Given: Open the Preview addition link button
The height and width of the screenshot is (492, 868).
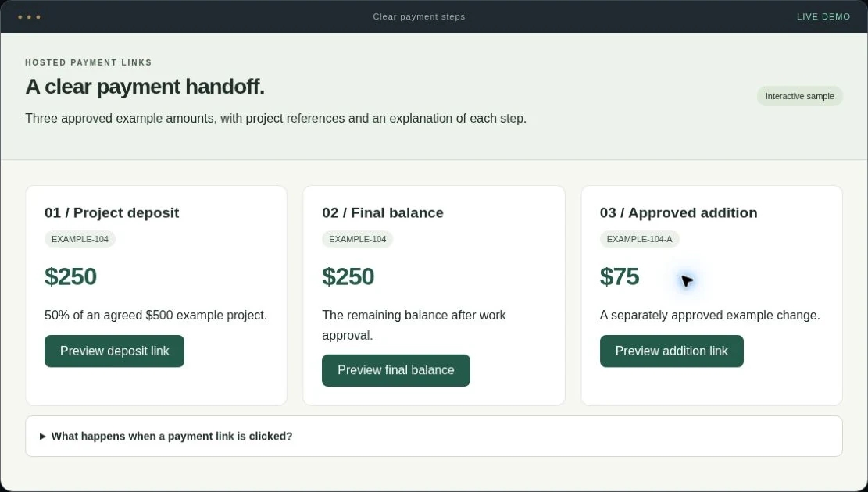Looking at the screenshot, I should (x=671, y=351).
